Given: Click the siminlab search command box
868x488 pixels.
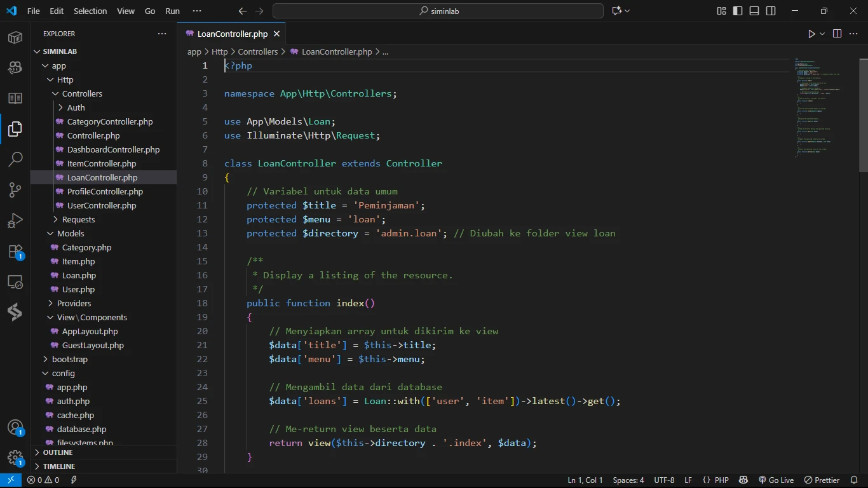Looking at the screenshot, I should (x=438, y=11).
